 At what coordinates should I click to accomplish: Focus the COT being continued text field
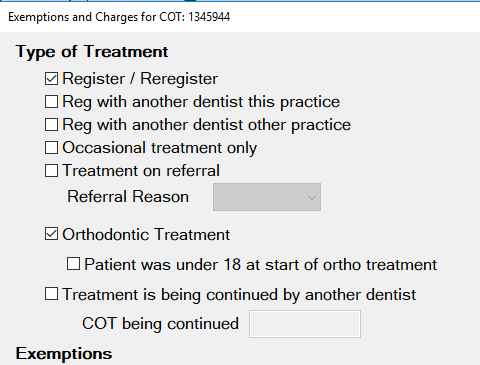tap(305, 324)
